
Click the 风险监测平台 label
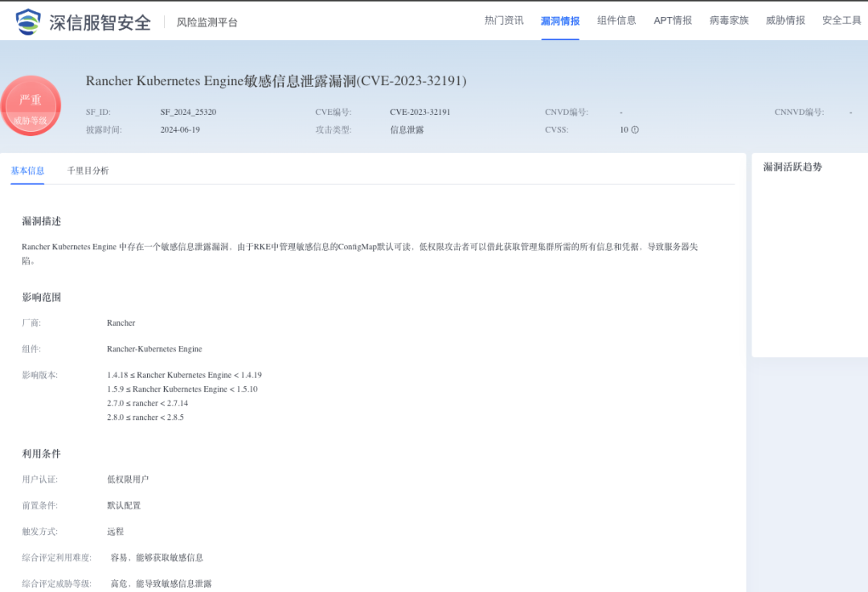pyautogui.click(x=207, y=23)
